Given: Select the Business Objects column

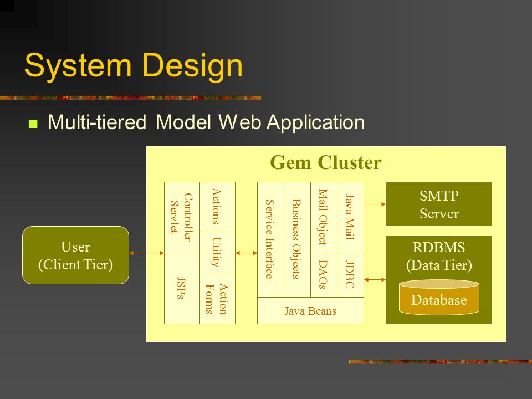Looking at the screenshot, I should pyautogui.click(x=297, y=239).
